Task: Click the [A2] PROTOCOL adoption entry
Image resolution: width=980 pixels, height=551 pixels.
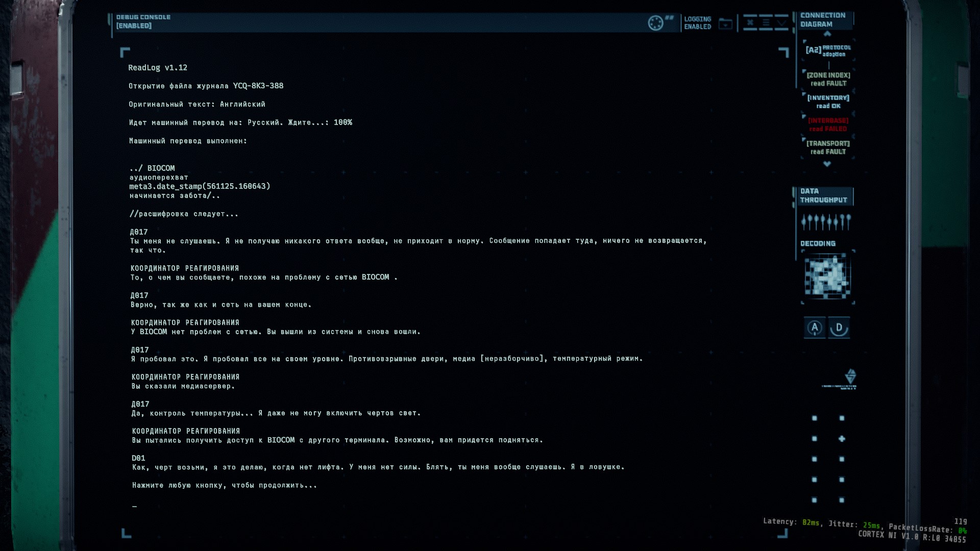Action: 828,51
